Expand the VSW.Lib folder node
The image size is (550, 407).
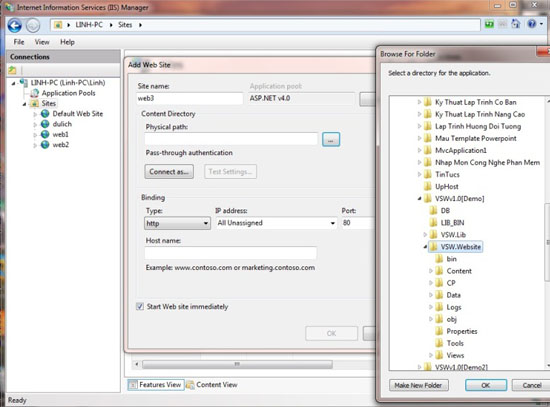425,235
